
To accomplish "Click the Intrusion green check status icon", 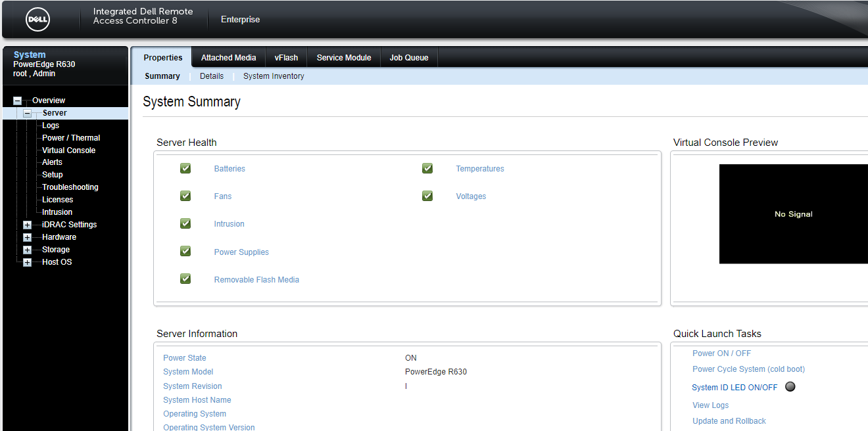I will click(185, 223).
